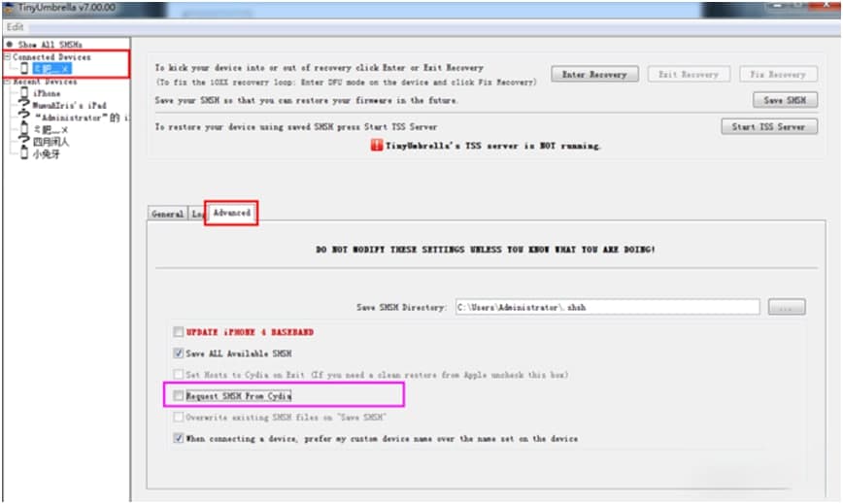The width and height of the screenshot is (843, 504).
Task: Open the Advanced tab
Action: tap(232, 213)
